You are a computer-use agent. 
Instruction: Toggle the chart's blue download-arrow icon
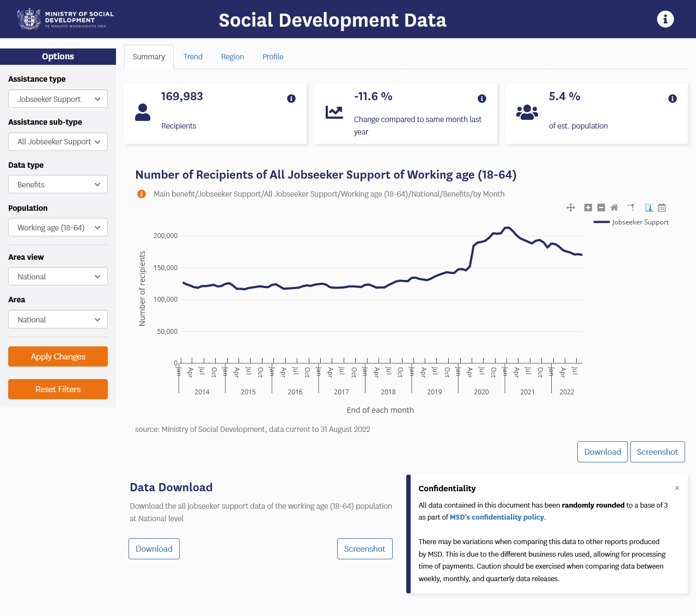[x=649, y=208]
